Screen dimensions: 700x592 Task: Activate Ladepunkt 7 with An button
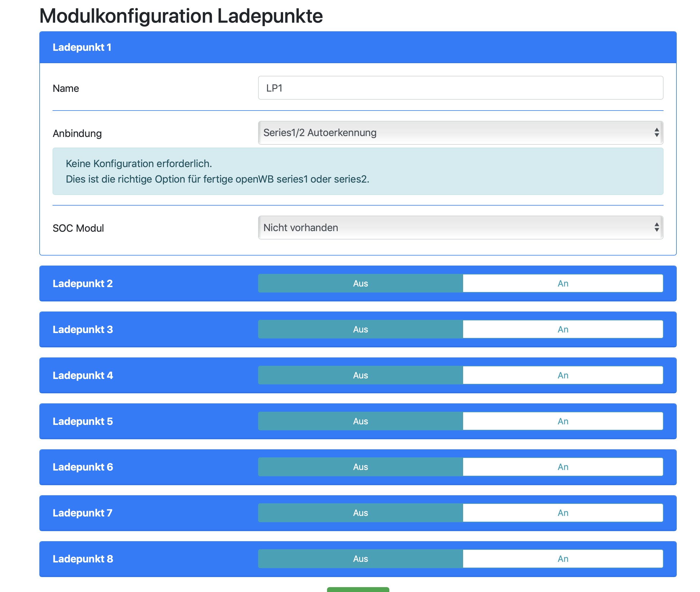562,513
